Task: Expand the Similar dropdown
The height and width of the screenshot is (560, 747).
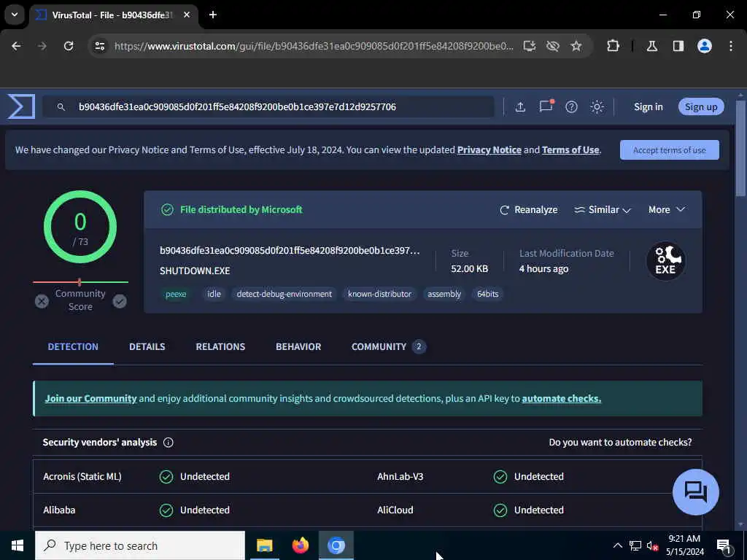Action: tap(602, 209)
